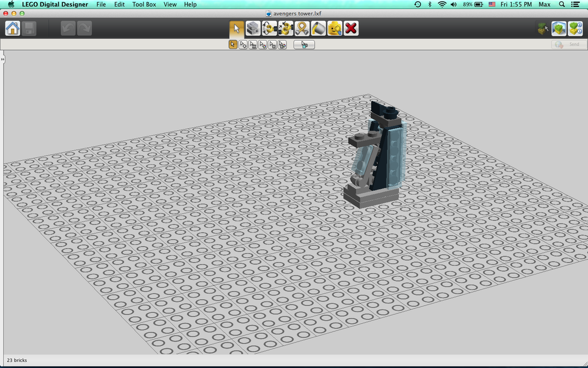Open the Tool Box menu

144,4
